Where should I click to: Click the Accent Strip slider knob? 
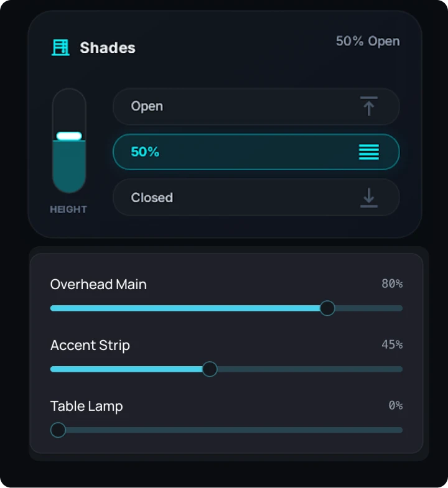(210, 369)
